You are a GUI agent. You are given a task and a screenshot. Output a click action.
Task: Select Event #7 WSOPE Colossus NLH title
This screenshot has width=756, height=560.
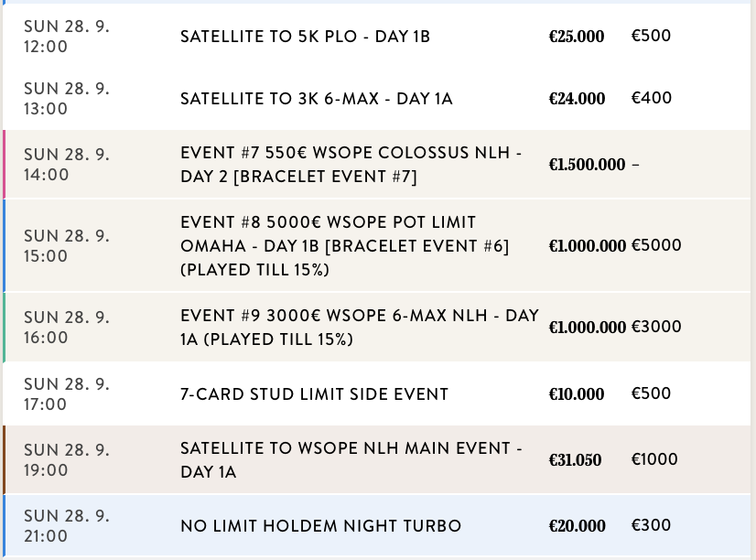coord(351,165)
